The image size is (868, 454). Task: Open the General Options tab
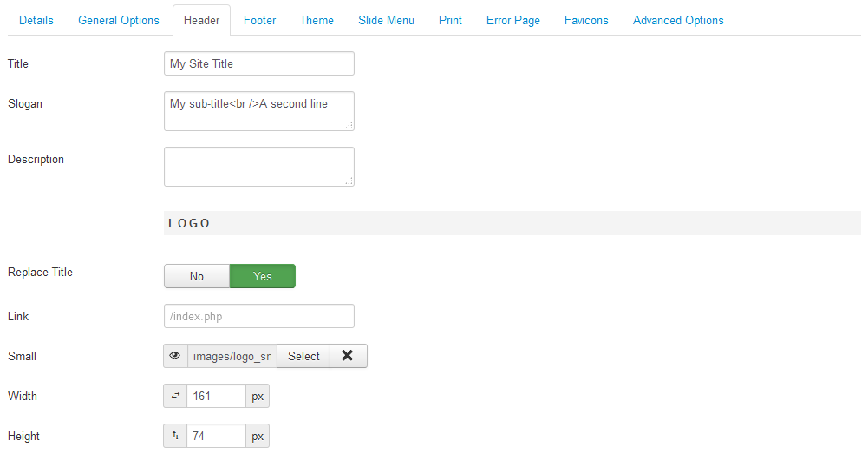tap(119, 21)
